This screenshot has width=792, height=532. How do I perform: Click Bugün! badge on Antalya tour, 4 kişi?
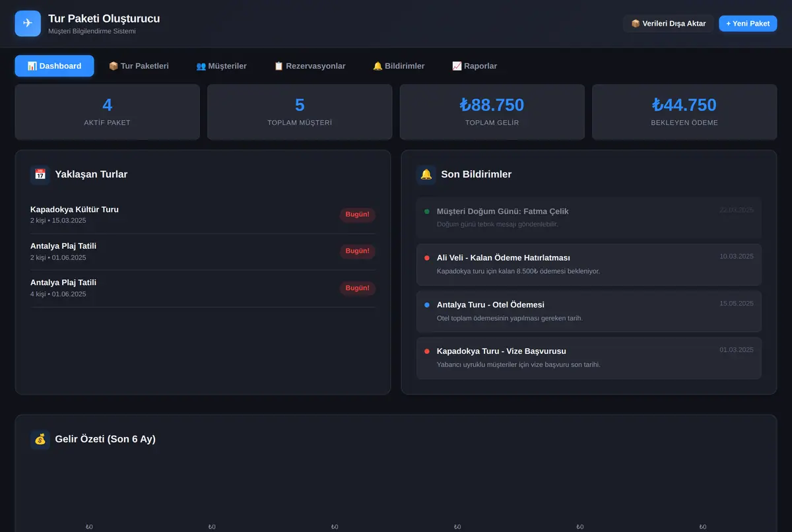coord(358,288)
